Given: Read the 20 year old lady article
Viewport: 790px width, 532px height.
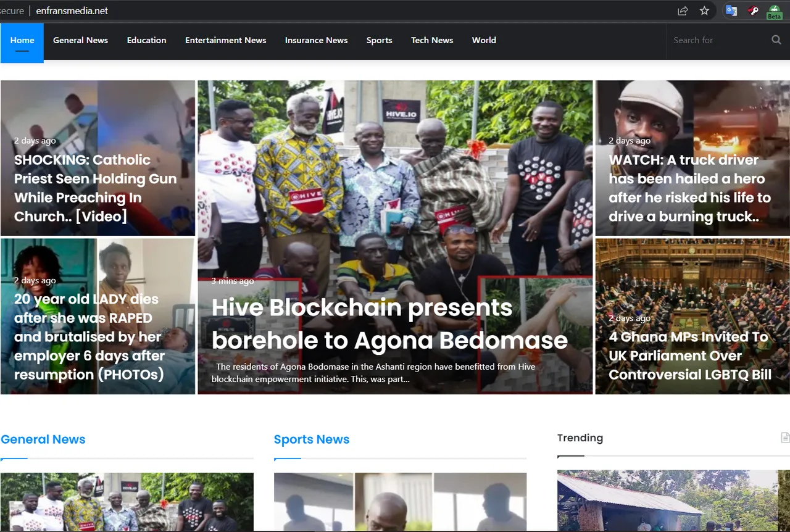Looking at the screenshot, I should pyautogui.click(x=89, y=336).
